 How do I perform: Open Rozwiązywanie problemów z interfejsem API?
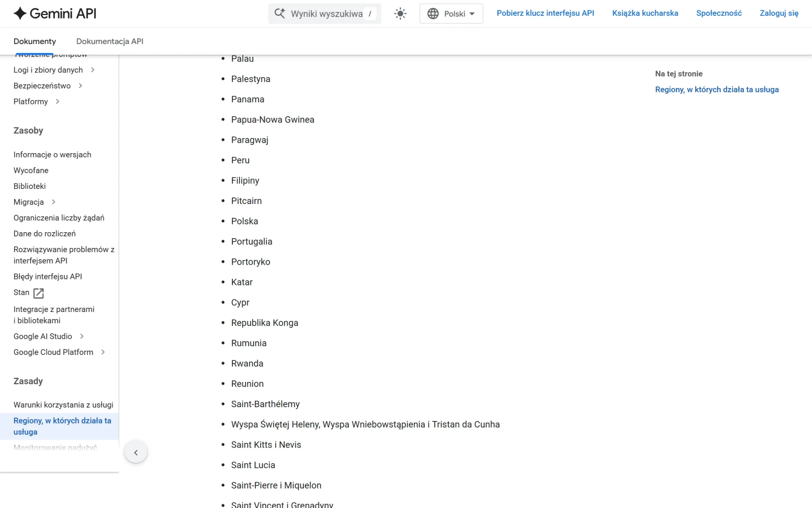click(x=64, y=255)
